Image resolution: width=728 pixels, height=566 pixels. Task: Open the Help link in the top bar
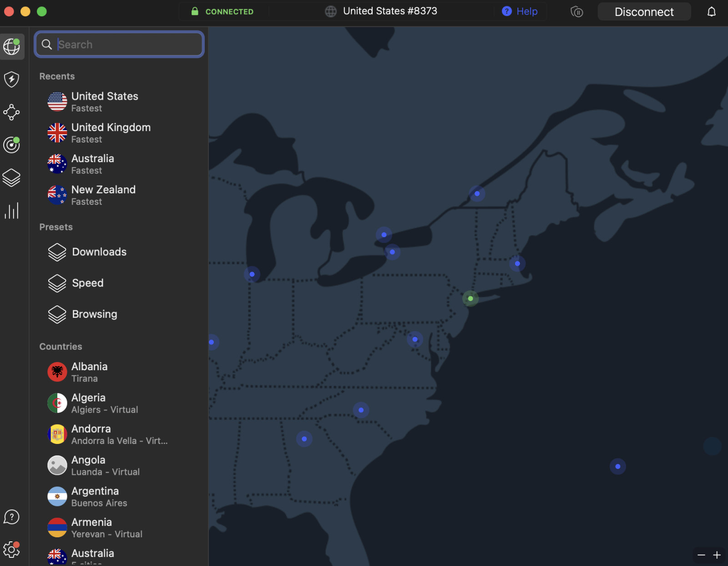[x=520, y=11]
